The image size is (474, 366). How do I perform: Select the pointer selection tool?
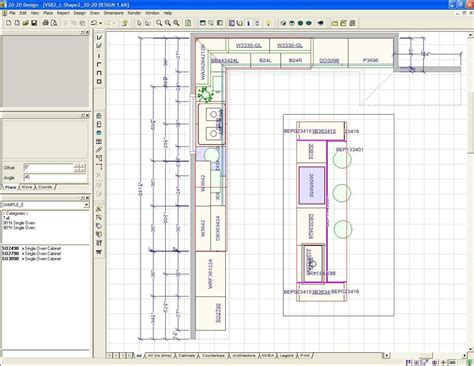pyautogui.click(x=139, y=23)
